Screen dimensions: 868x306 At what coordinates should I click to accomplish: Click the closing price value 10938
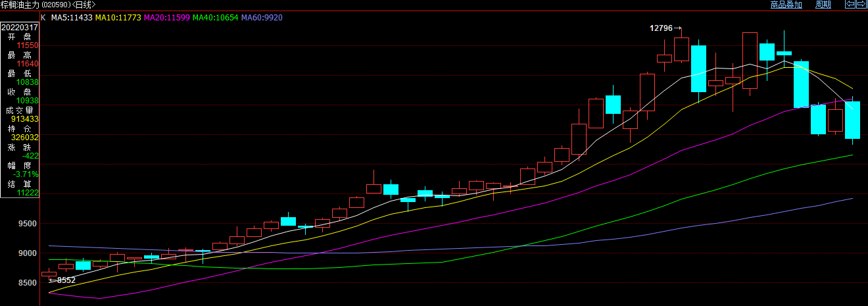28,101
